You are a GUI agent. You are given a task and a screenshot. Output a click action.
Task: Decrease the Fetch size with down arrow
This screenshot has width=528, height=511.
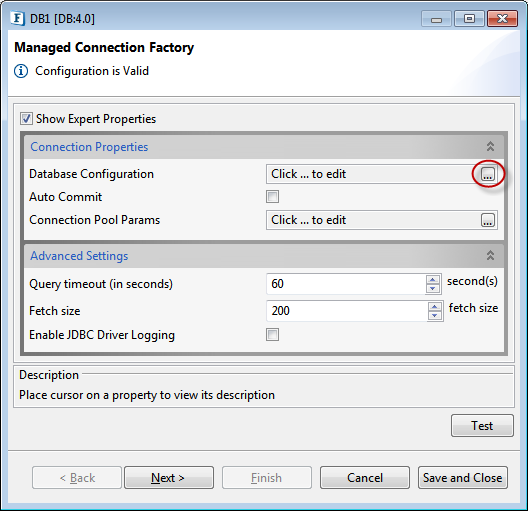(x=435, y=315)
